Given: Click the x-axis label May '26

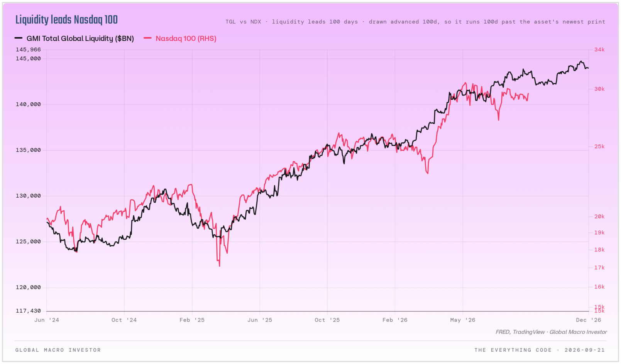Looking at the screenshot, I should click(463, 320).
